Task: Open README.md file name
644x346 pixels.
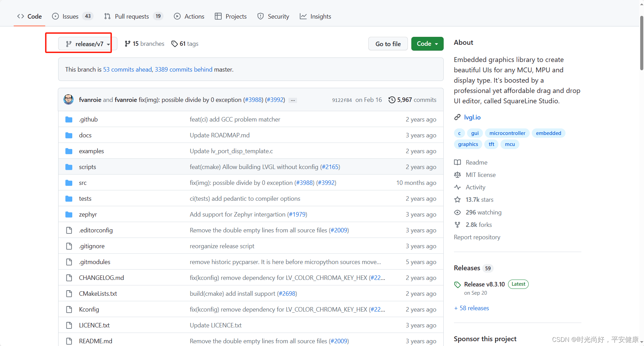Action: [x=96, y=341]
